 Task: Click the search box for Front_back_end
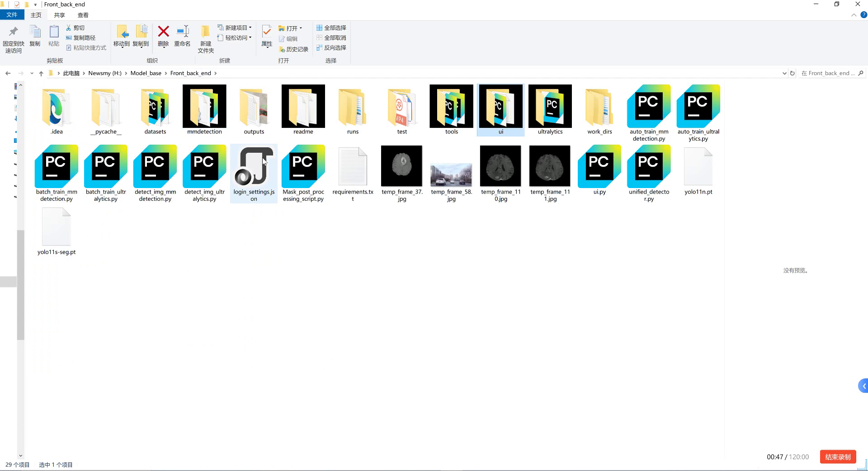832,73
